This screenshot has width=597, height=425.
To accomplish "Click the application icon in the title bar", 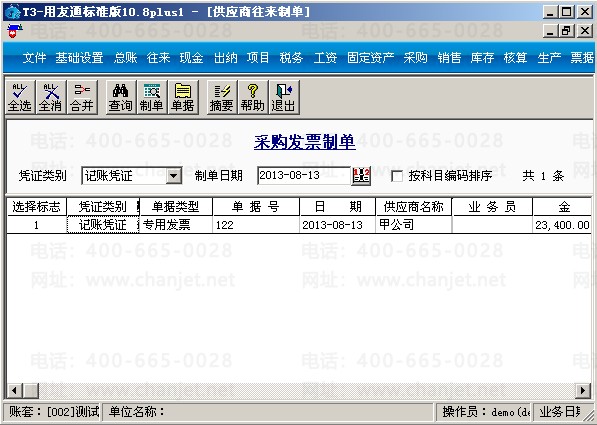I will 13,12.
